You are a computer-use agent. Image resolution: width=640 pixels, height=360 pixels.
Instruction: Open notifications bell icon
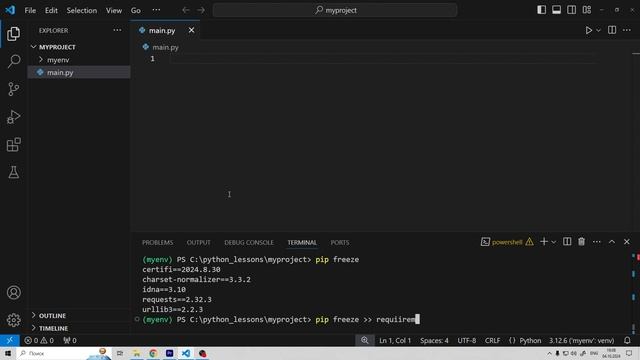pos(627,340)
